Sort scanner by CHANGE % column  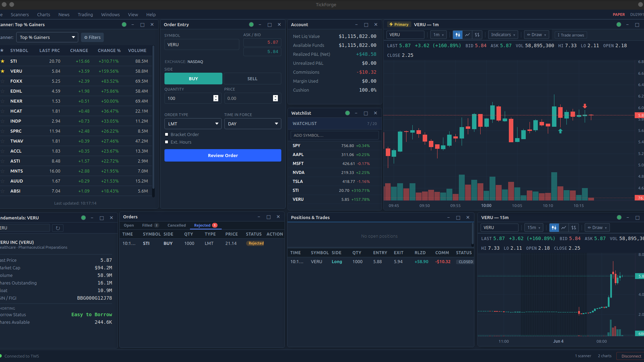(109, 50)
